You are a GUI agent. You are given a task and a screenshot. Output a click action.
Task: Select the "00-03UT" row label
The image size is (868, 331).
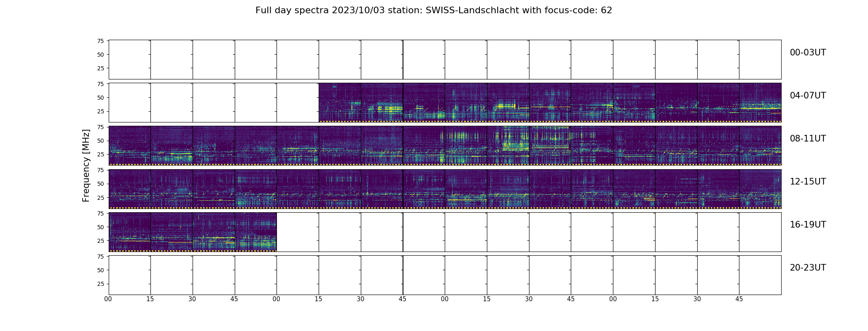click(x=808, y=53)
